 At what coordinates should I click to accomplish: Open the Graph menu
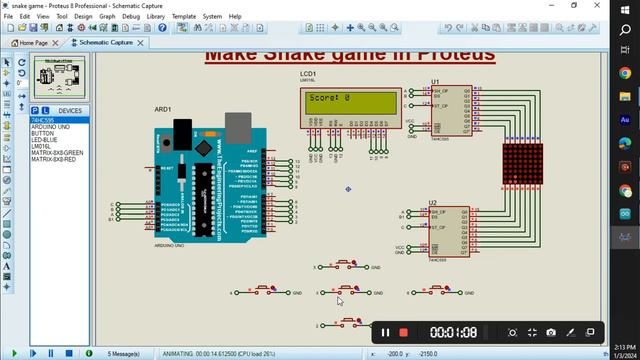pos(107,16)
